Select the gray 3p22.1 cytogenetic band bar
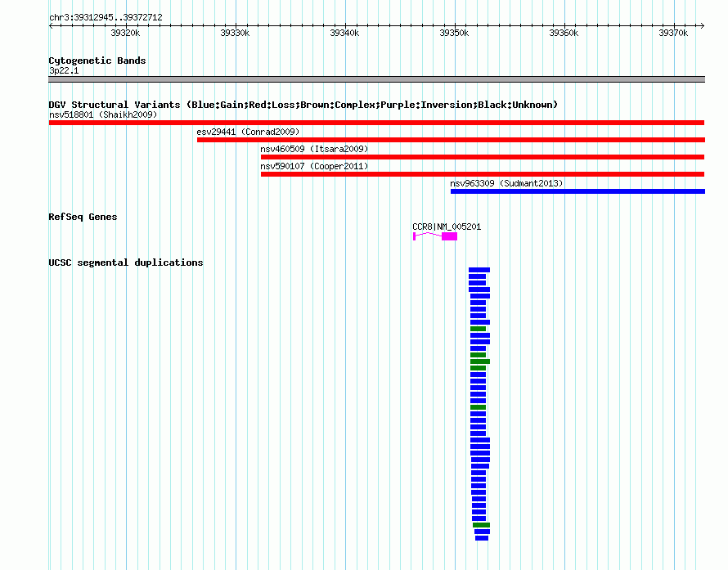Screen dimensions: 728x570 pos(376,79)
